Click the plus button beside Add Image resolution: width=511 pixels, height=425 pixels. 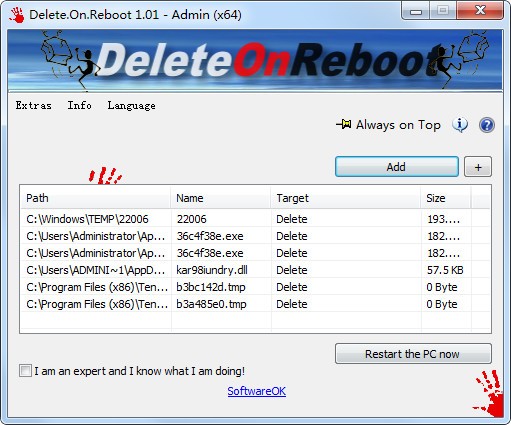478,167
